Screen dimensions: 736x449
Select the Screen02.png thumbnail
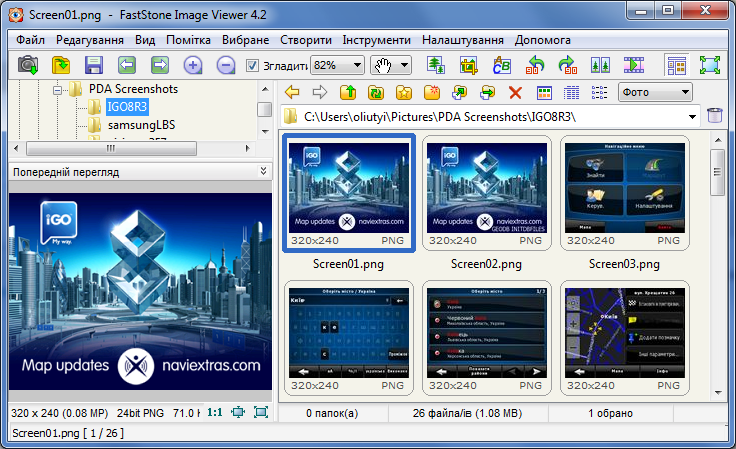tap(487, 193)
